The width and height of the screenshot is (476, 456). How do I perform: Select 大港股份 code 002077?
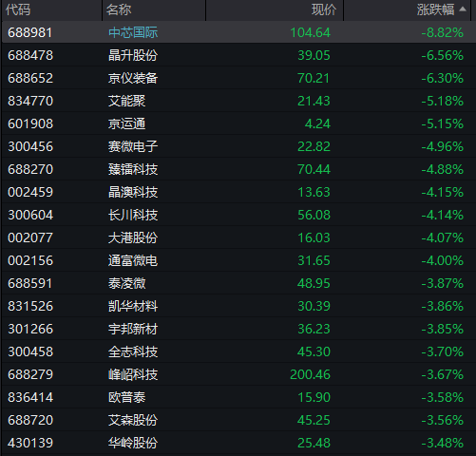click(x=30, y=237)
